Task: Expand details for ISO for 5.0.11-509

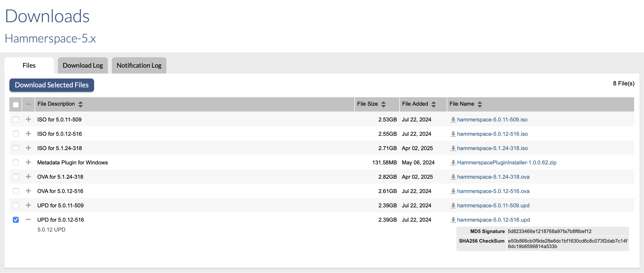Action: pos(28,119)
